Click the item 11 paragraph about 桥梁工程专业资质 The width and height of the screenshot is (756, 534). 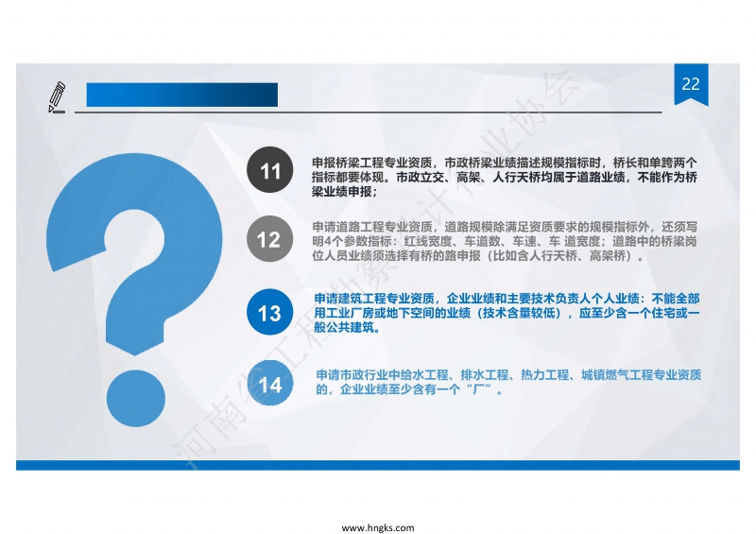[504, 177]
